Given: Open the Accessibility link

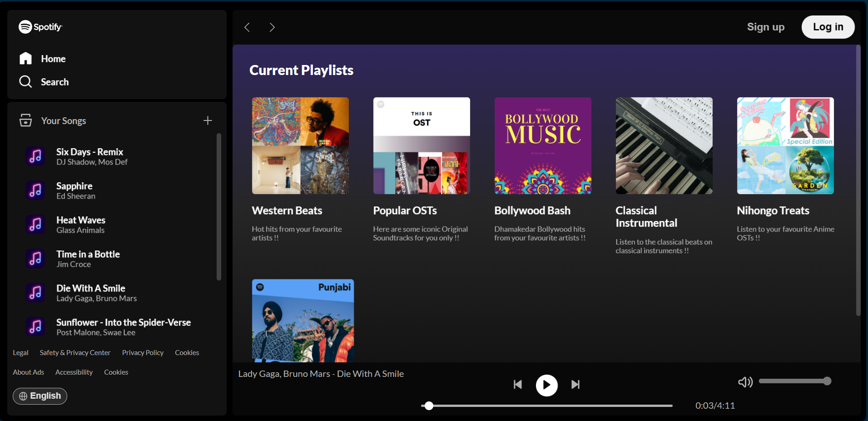Looking at the screenshot, I should coord(74,372).
